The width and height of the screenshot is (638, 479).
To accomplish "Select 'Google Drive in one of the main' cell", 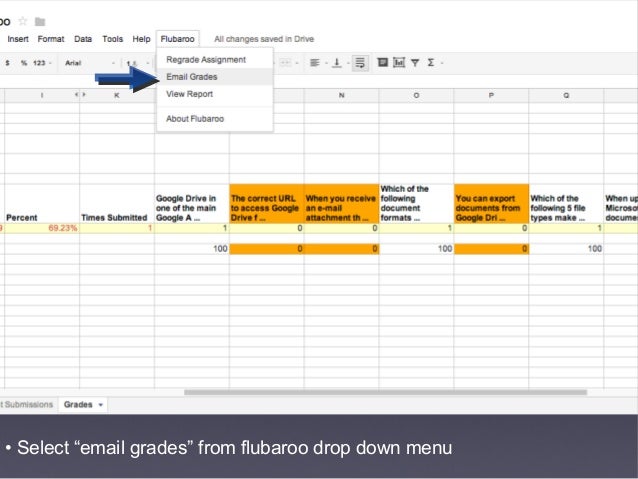I will [192, 203].
